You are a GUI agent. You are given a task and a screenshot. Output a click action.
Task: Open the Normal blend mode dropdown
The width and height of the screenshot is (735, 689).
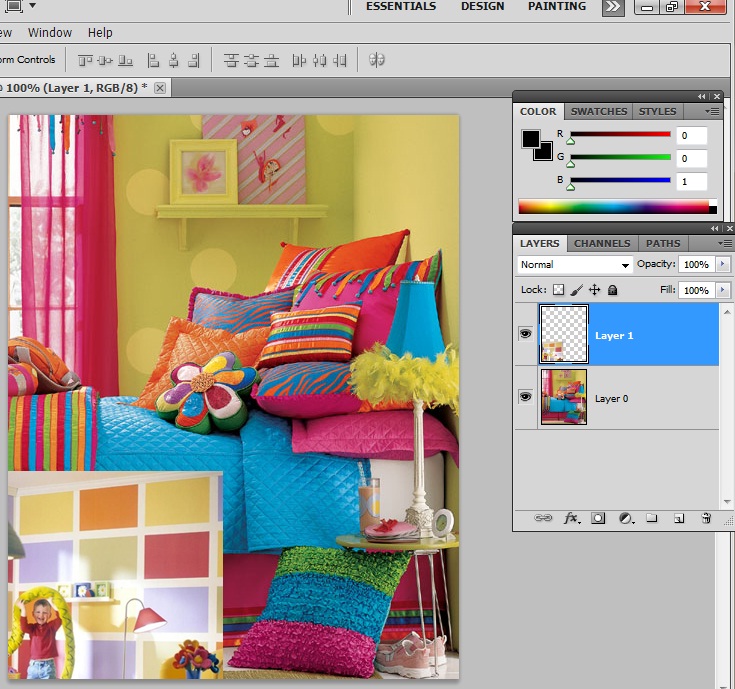(575, 265)
